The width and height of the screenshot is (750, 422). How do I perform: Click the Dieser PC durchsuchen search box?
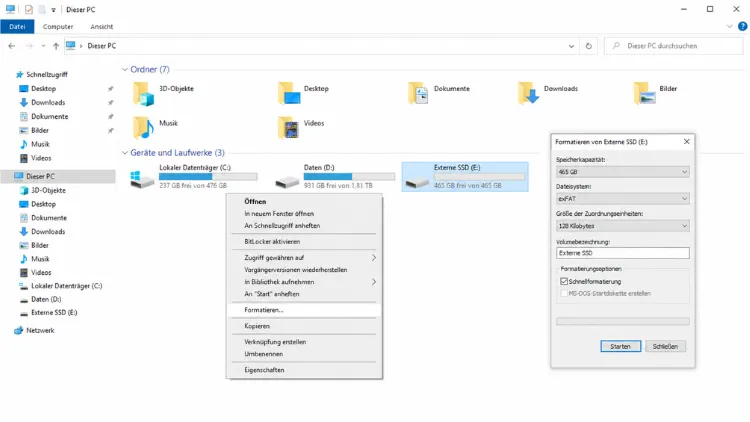tap(673, 46)
